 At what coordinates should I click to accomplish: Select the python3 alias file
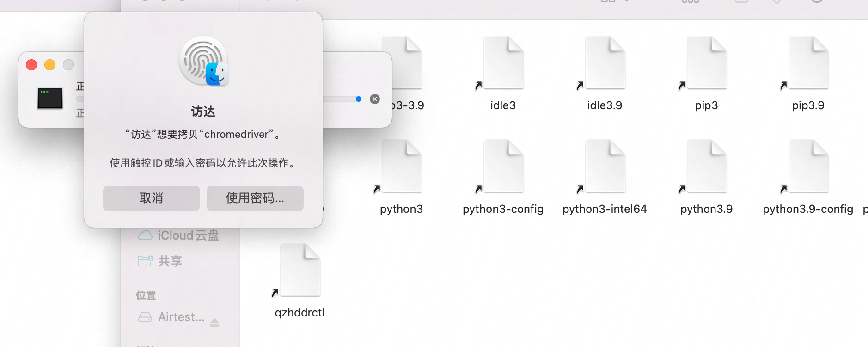(401, 167)
